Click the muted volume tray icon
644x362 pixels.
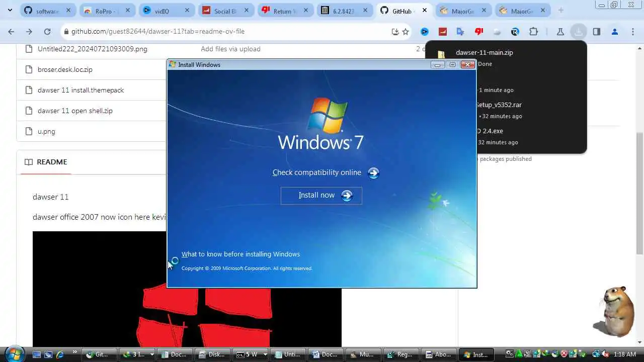(605, 354)
